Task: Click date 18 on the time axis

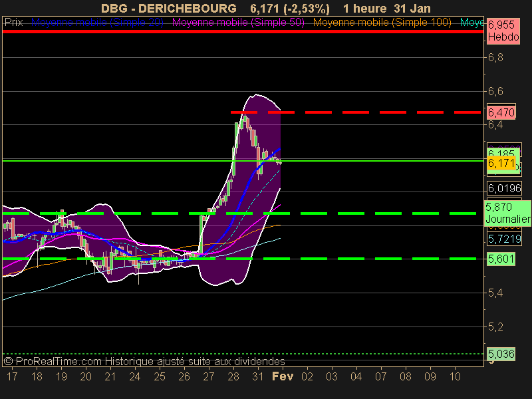Action: 37,376
